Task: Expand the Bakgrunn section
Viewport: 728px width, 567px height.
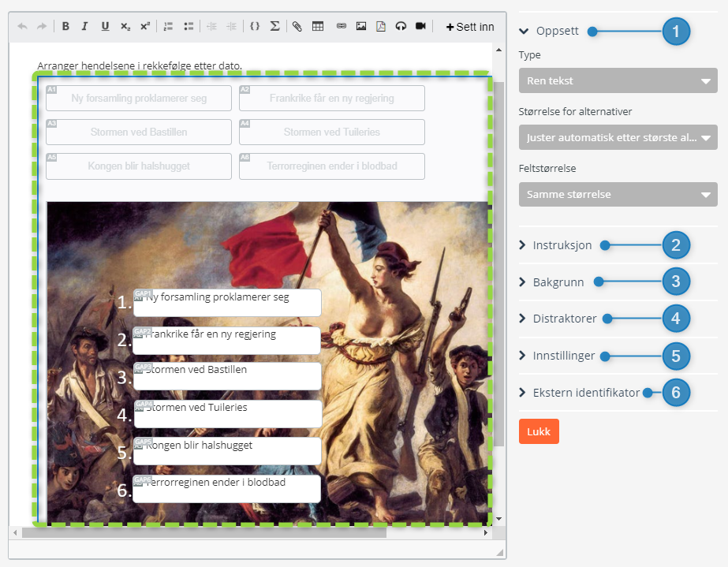Action: pyautogui.click(x=551, y=282)
